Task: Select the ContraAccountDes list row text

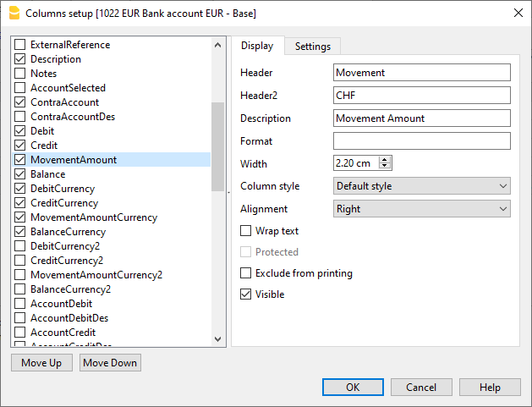Action: click(x=73, y=117)
